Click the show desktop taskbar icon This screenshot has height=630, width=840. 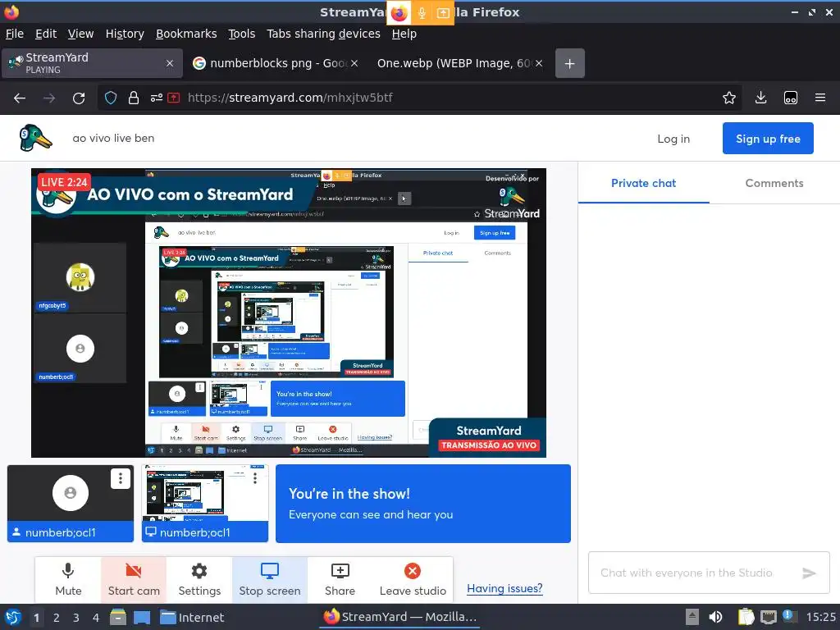click(142, 618)
